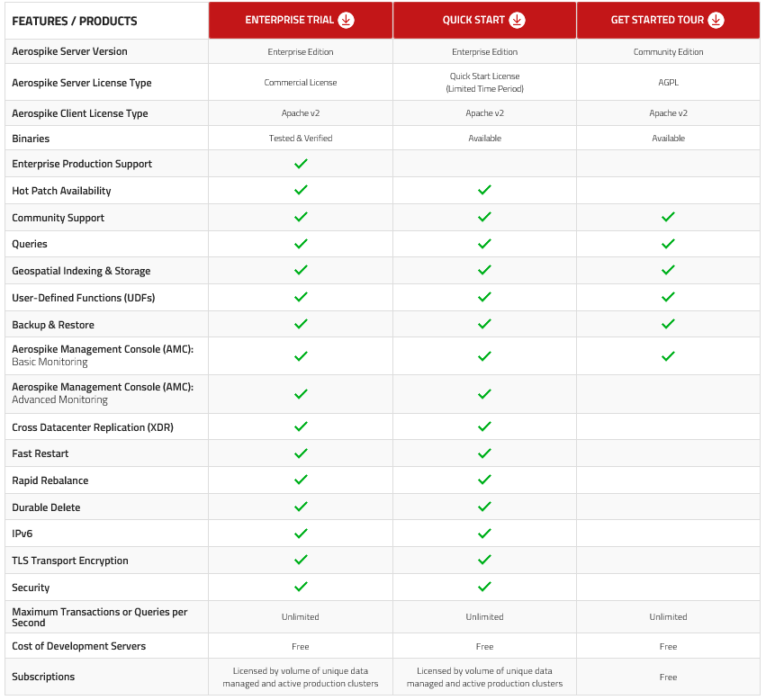Select the Quick Start License (Limited Time Period) cell

(x=484, y=82)
